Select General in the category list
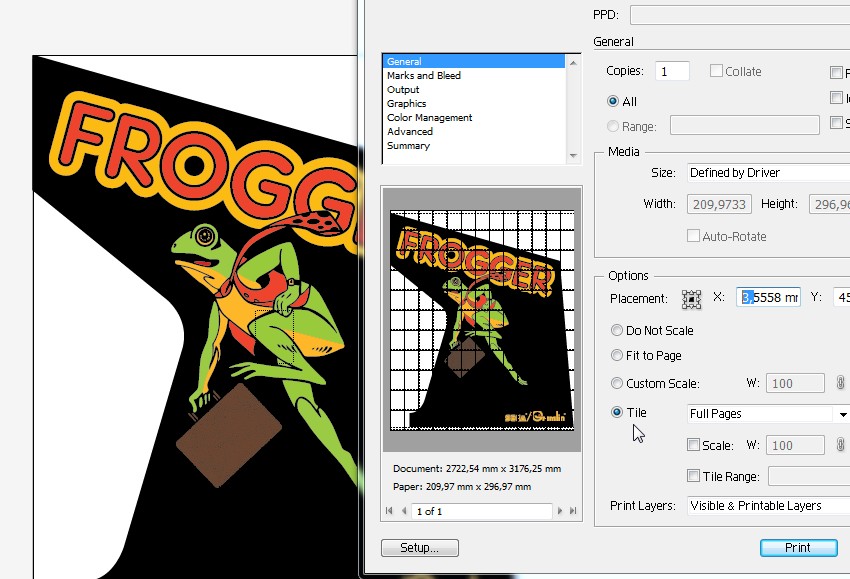 point(473,61)
